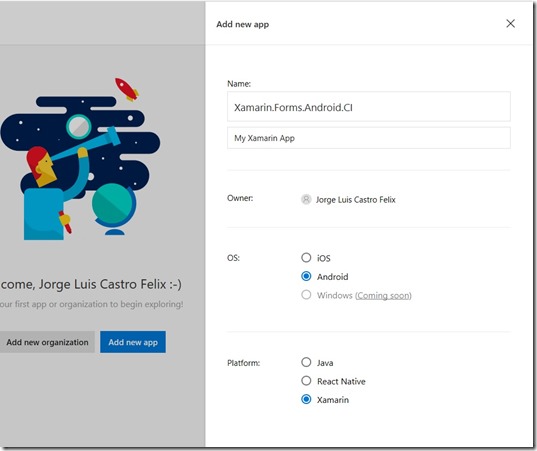Click the OS: label
The image size is (537, 451).
233,258
